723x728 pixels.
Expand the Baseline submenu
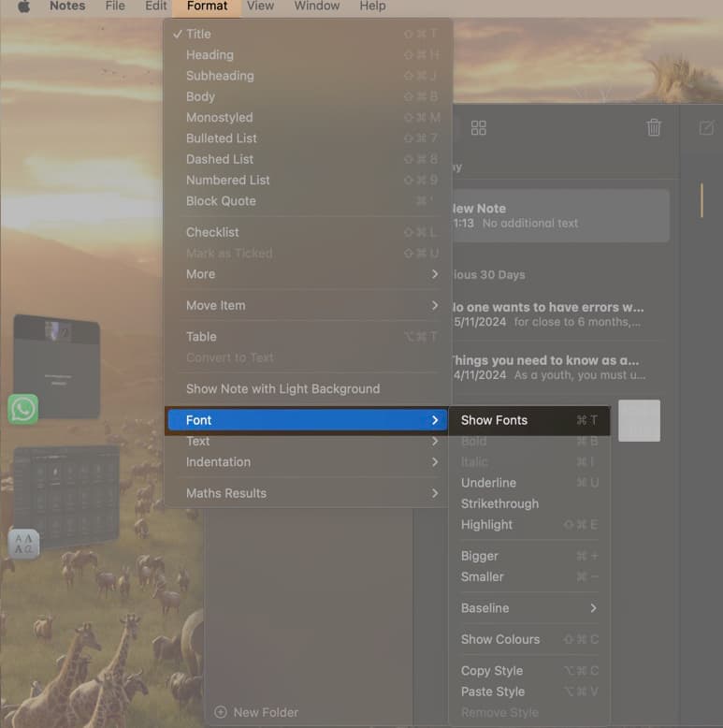529,608
